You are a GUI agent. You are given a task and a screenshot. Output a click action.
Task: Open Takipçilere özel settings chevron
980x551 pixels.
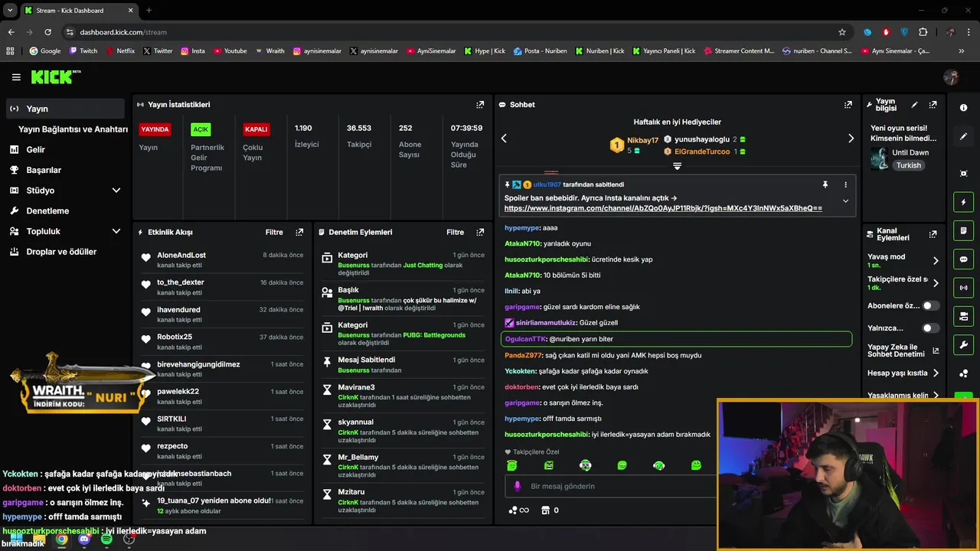[936, 283]
